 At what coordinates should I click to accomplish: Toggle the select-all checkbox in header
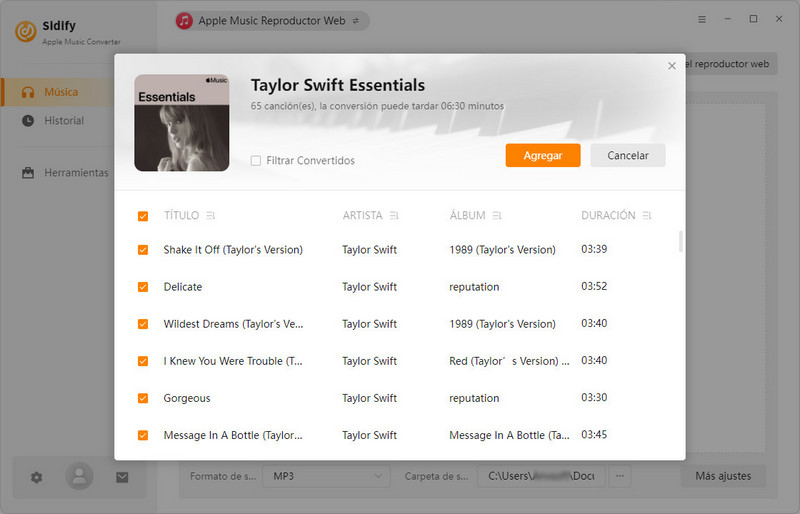(143, 216)
